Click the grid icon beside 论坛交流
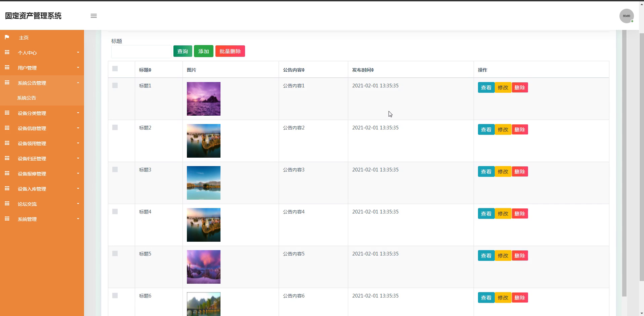Viewport: 644px width, 316px height. tap(7, 204)
